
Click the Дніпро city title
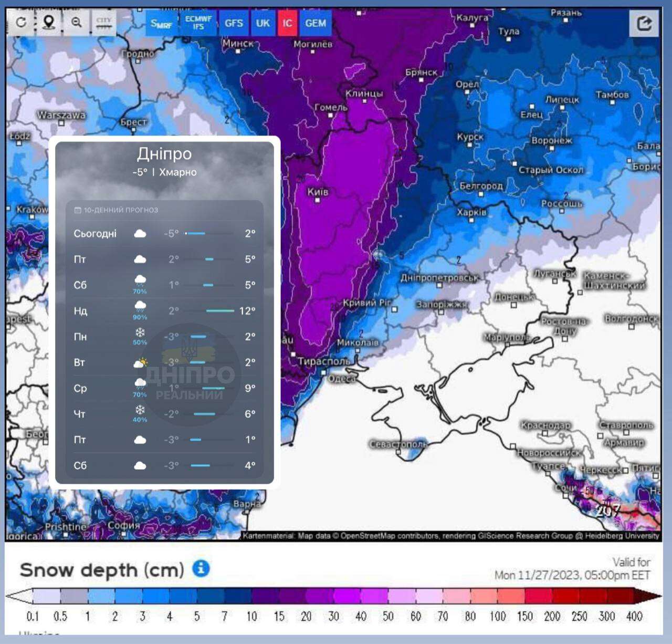[x=164, y=153]
